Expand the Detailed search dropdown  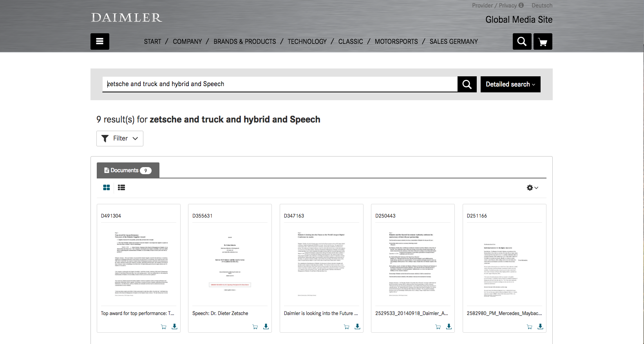510,84
